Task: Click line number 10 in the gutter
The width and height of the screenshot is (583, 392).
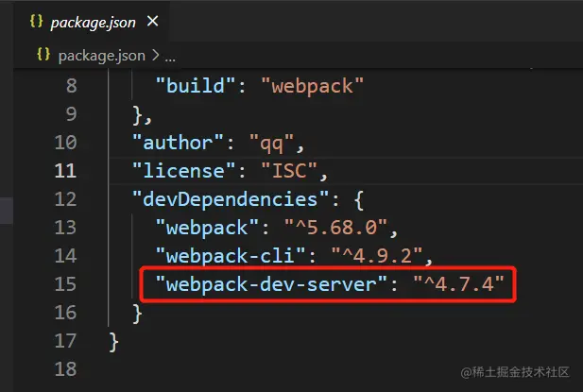Action: click(x=65, y=143)
